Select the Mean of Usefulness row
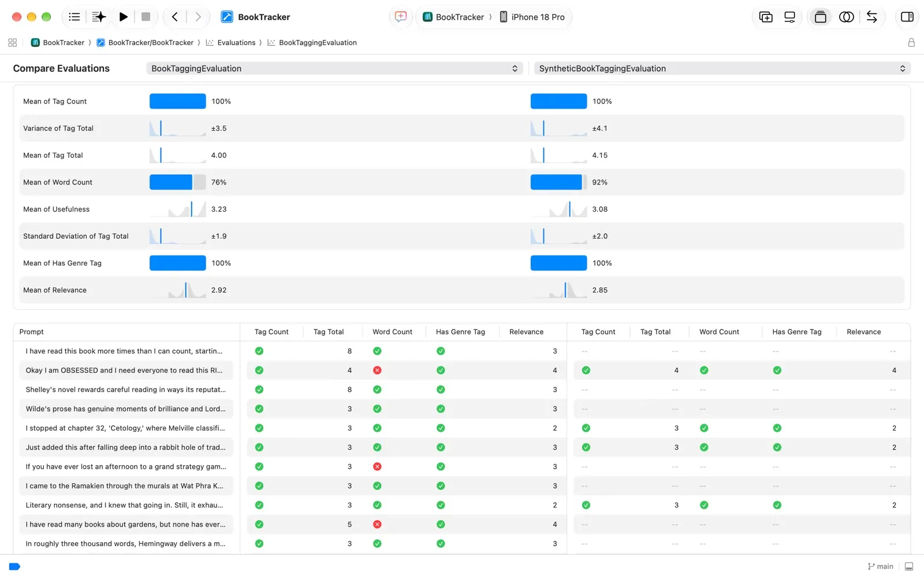This screenshot has height=578, width=924. [461, 209]
